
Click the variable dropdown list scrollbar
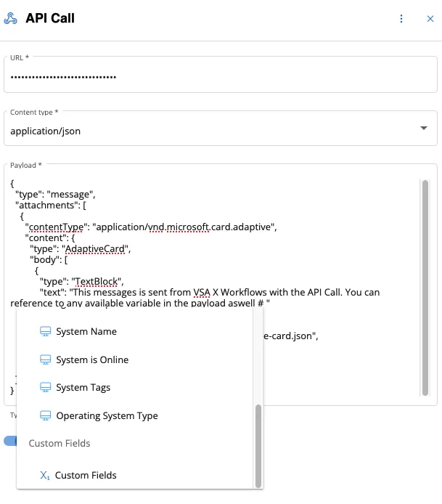258,446
